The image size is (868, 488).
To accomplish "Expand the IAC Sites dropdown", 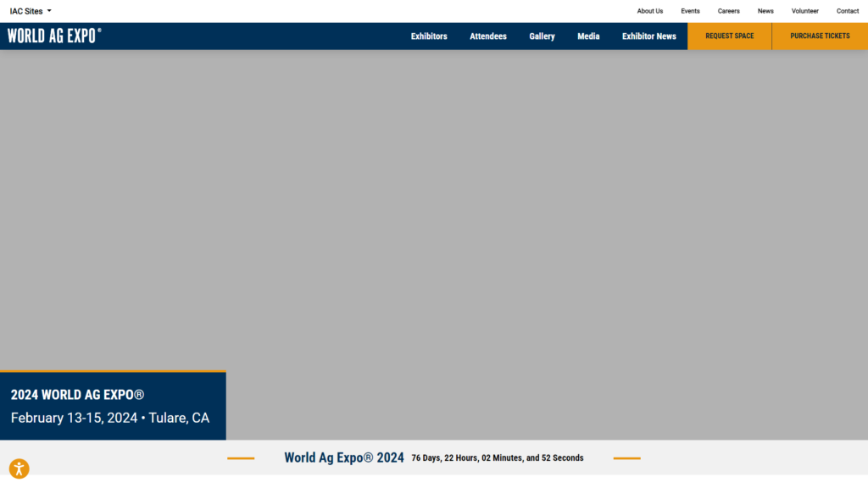I will (31, 11).
